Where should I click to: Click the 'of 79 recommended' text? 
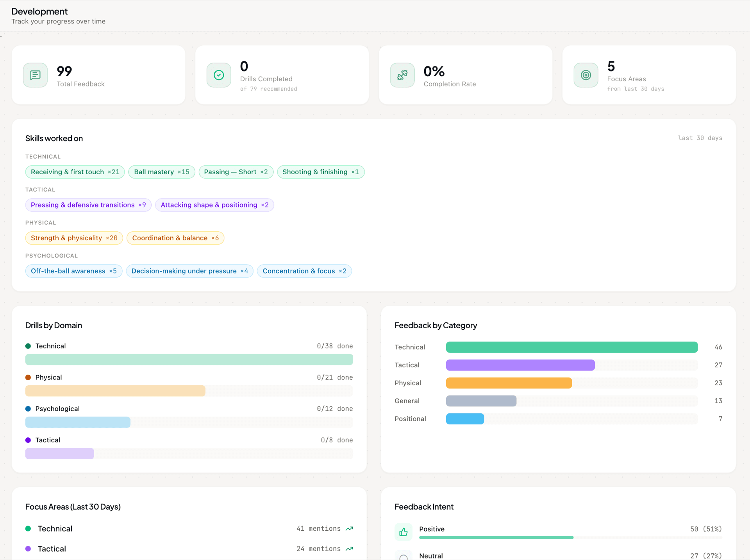pyautogui.click(x=268, y=89)
